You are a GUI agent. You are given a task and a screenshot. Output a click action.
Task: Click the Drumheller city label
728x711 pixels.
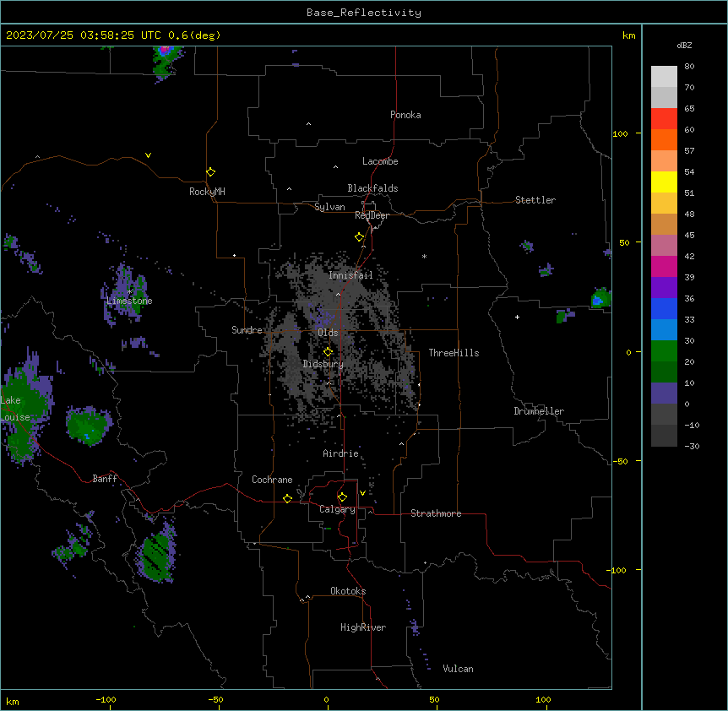tap(539, 411)
